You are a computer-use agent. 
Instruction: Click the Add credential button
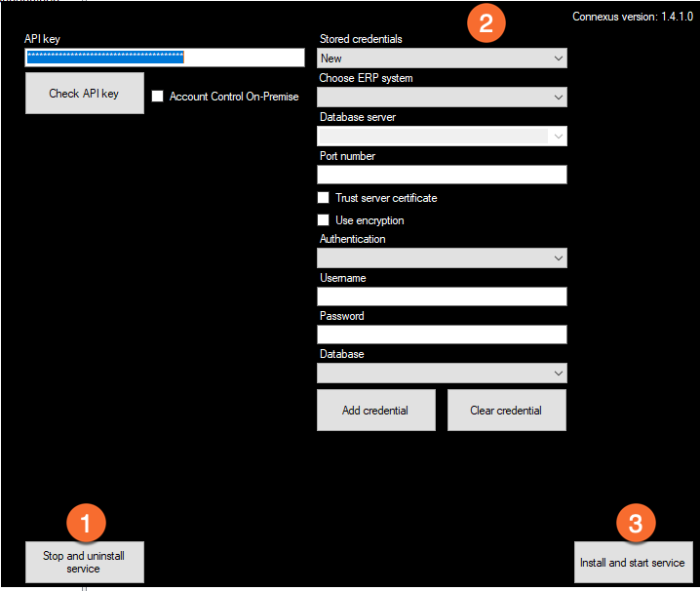375,411
